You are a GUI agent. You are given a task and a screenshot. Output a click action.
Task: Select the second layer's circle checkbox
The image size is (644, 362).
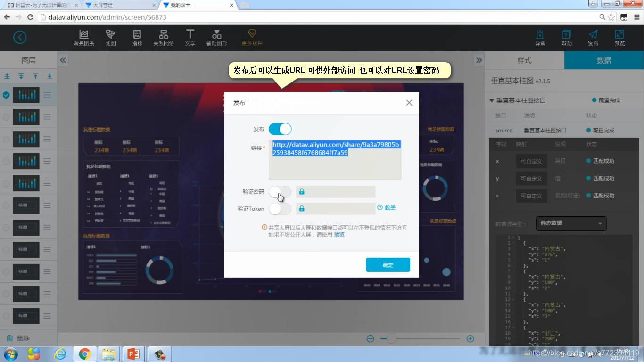point(6,117)
